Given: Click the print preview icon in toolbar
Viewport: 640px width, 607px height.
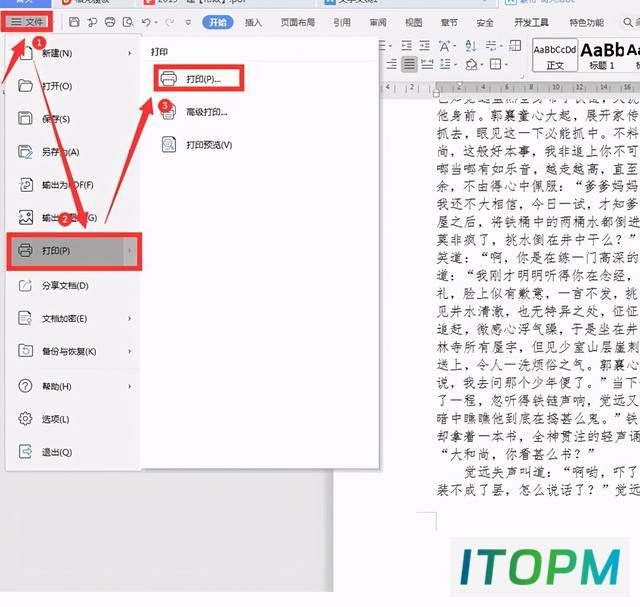Looking at the screenshot, I should (128, 22).
